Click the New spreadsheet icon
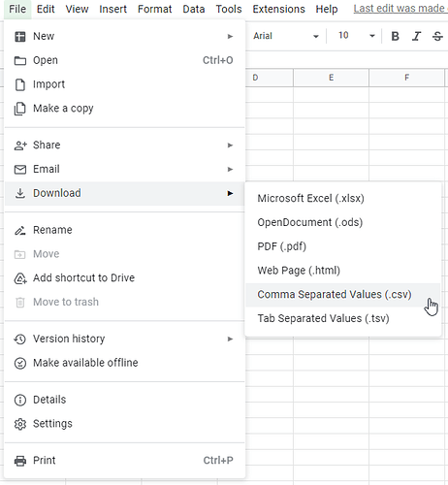Image resolution: width=448 pixels, height=485 pixels. coord(20,37)
